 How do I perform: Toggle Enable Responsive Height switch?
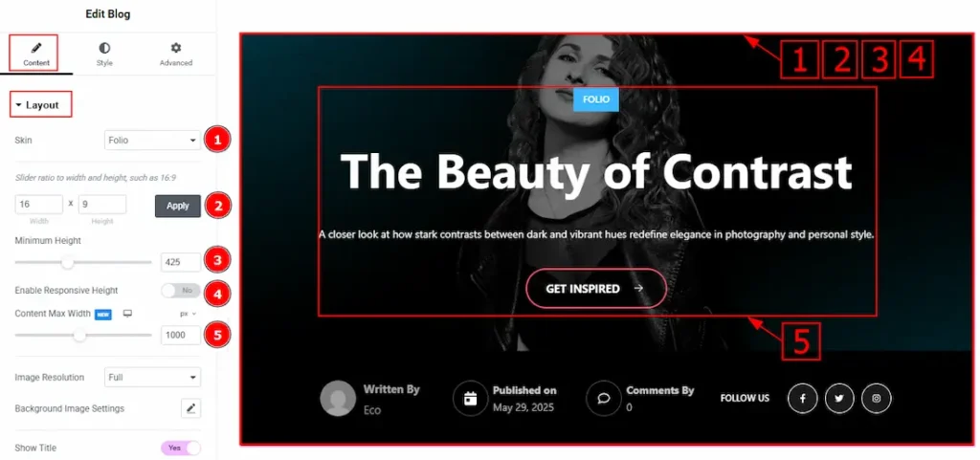(181, 290)
